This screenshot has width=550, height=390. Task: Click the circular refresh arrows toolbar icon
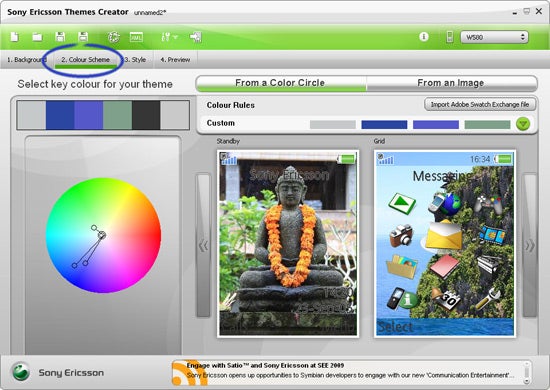(113, 37)
